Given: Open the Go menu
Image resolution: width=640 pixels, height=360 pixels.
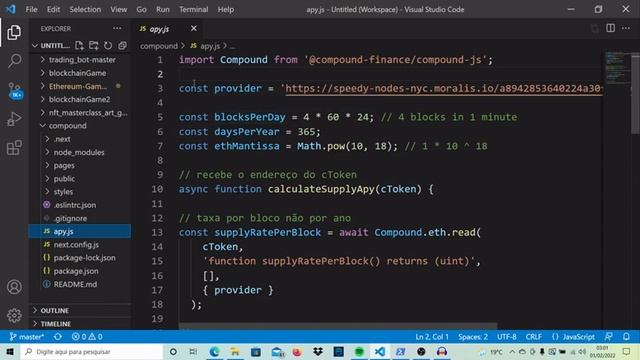Looking at the screenshot, I should pos(141,9).
